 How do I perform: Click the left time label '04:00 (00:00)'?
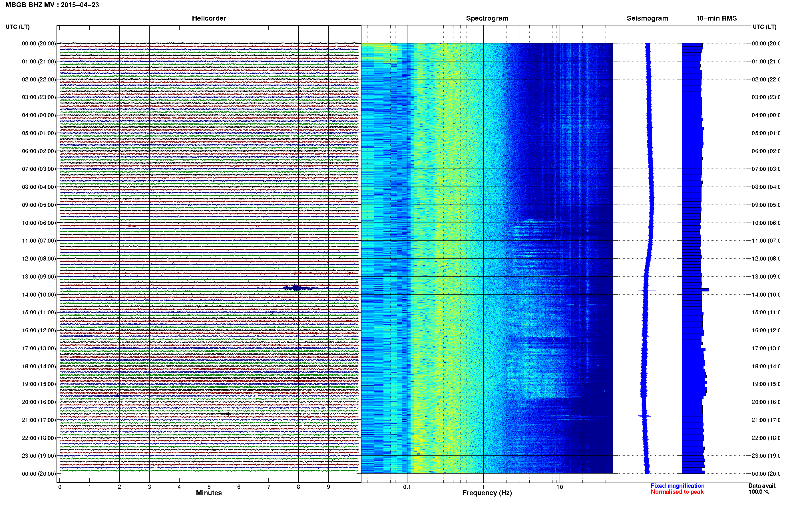[x=39, y=115]
